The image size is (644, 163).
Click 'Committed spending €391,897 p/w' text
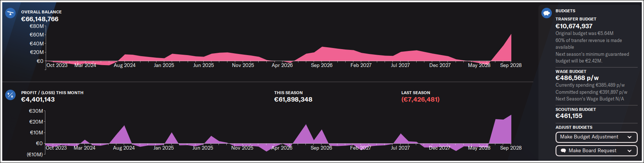[591, 92]
